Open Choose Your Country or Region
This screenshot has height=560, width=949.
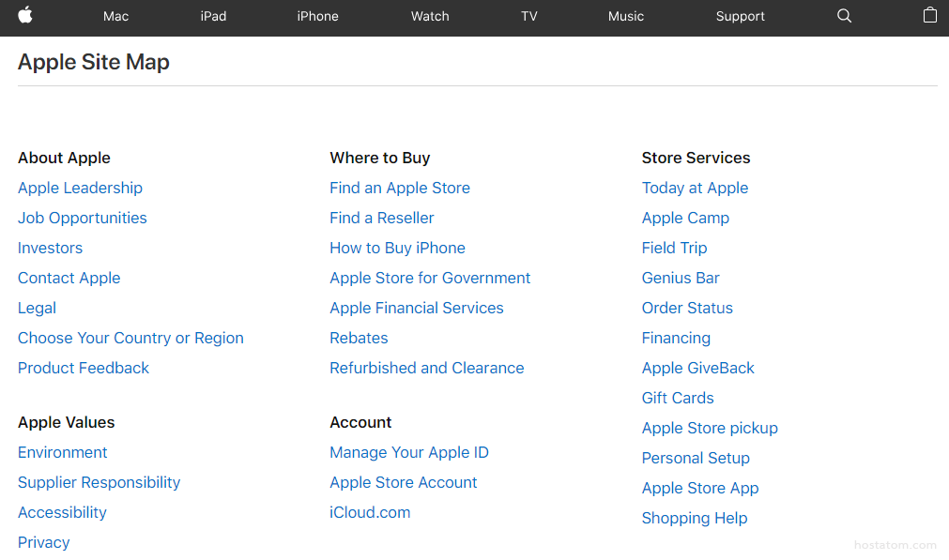(130, 338)
